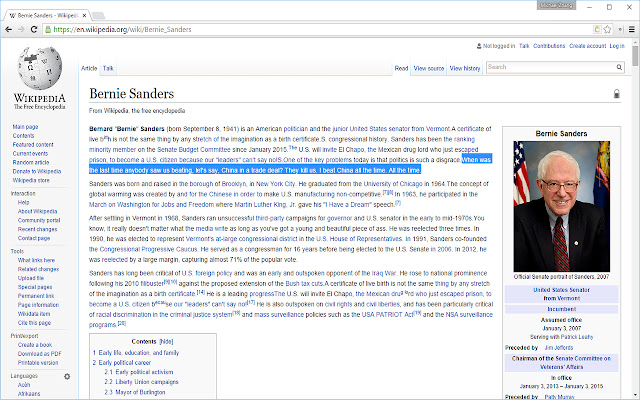640x400 pixels.
Task: Open Senate Budget Committee link
Action: 194,150
